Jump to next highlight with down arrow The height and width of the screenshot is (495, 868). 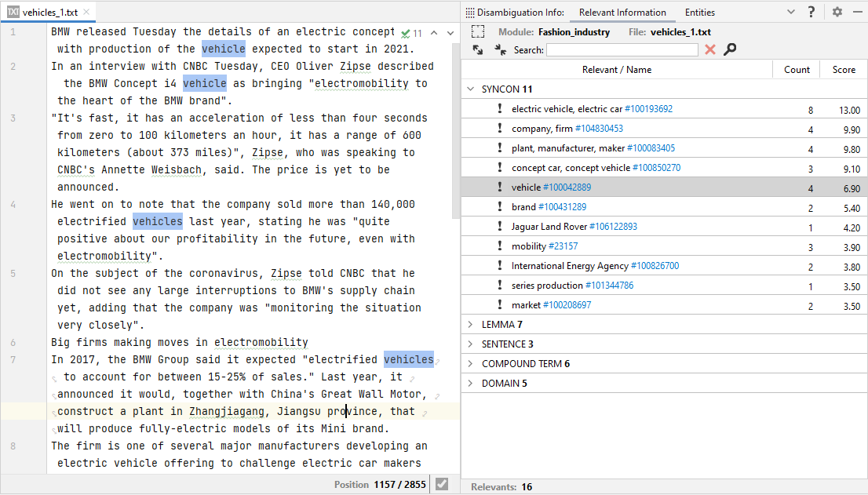[x=450, y=33]
